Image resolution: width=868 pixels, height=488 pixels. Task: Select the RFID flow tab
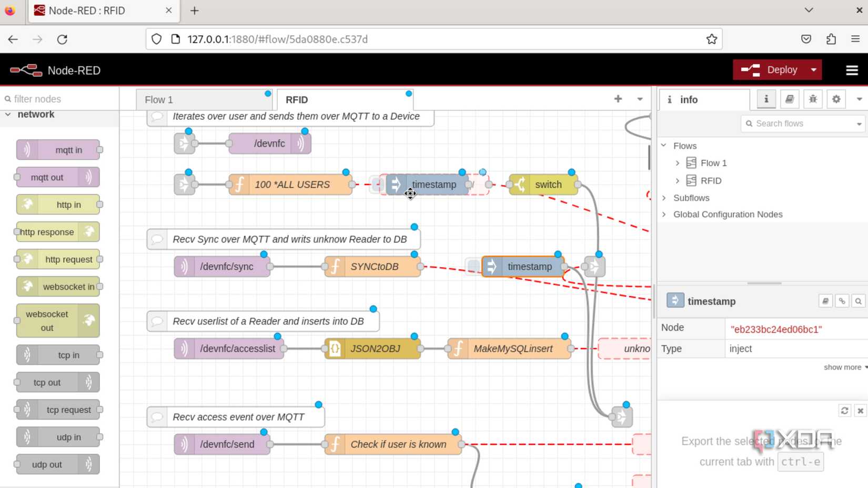point(296,99)
